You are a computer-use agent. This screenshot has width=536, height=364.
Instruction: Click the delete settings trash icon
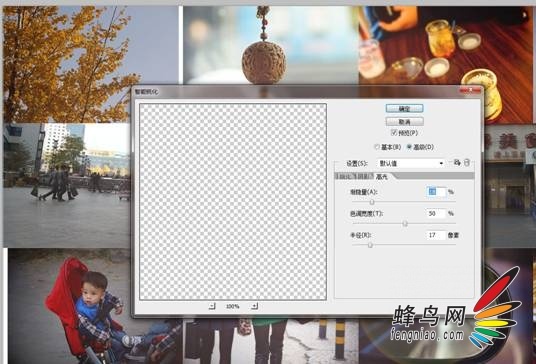tap(467, 163)
